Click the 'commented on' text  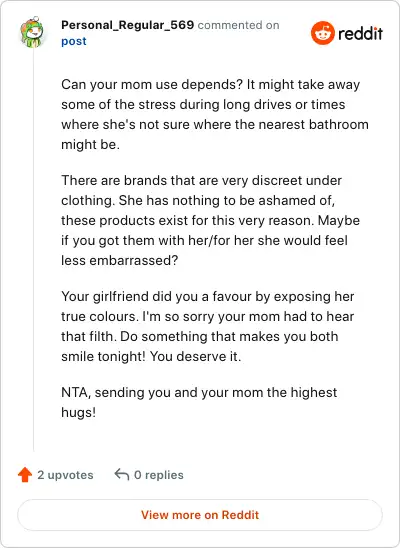[239, 25]
